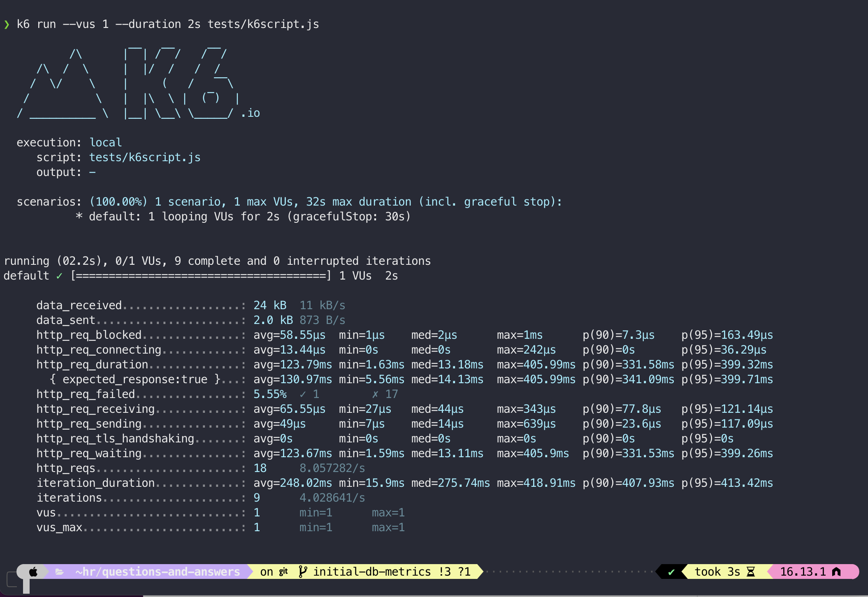868x597 pixels.
Task: Click the initial-db-metrics branch name
Action: click(x=372, y=572)
